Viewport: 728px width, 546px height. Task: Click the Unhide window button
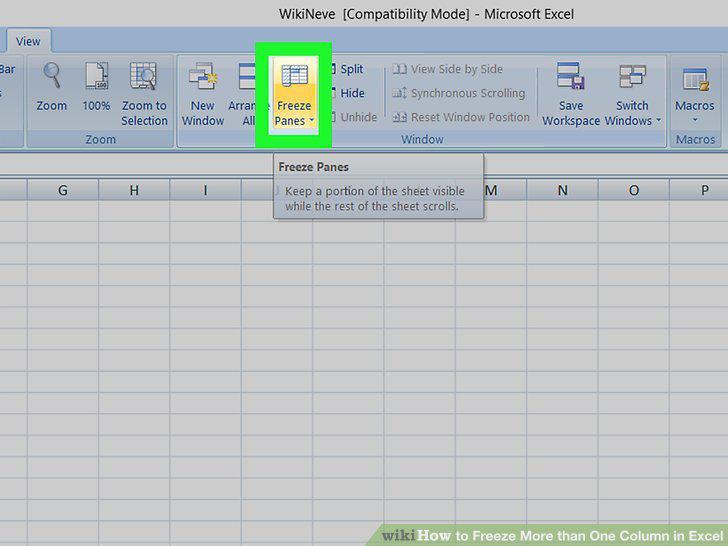point(354,117)
